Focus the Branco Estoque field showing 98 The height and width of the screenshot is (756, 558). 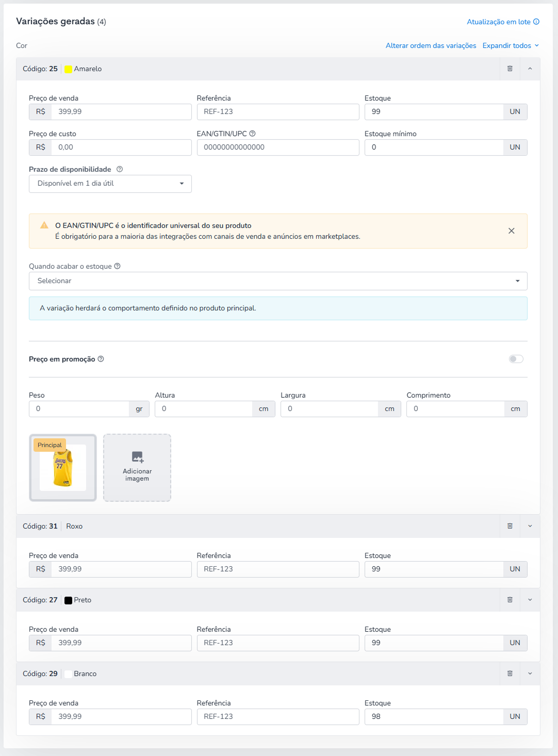434,717
